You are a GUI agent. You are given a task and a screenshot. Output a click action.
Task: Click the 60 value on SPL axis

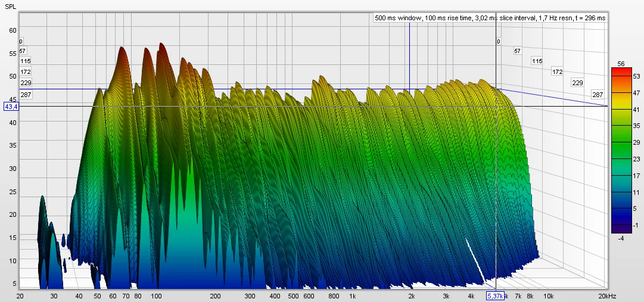[x=13, y=30]
